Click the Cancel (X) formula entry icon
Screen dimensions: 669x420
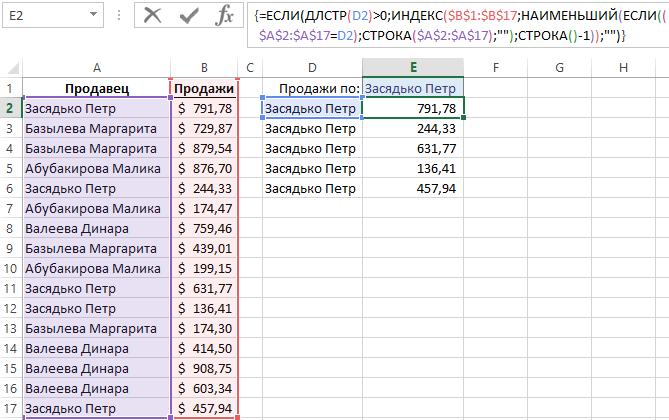pyautogui.click(x=152, y=15)
